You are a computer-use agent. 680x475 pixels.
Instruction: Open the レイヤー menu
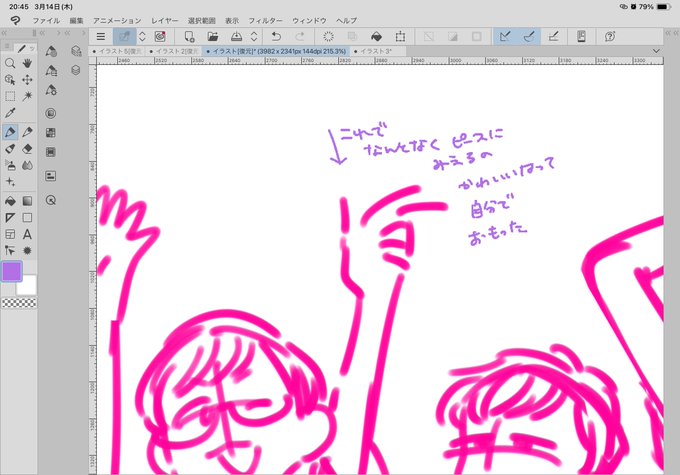(164, 20)
